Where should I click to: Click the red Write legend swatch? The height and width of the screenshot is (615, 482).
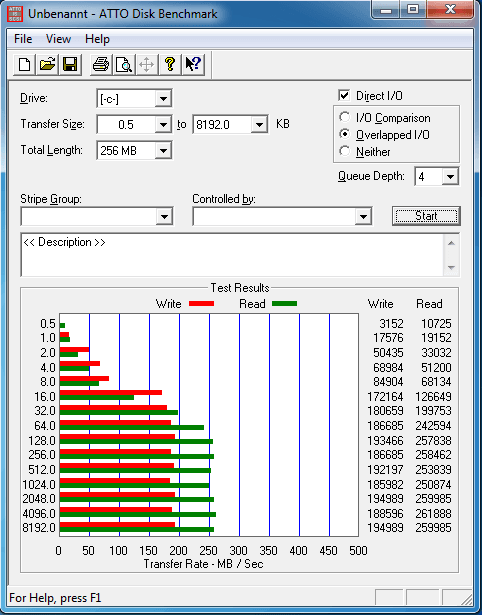tap(201, 304)
